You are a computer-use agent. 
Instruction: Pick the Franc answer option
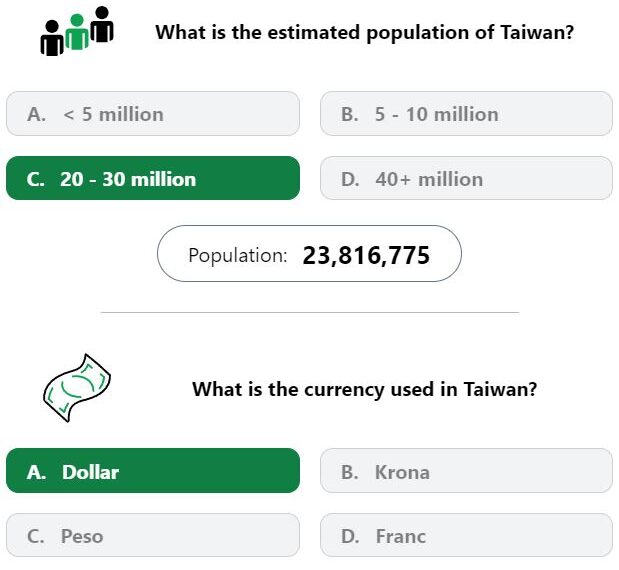(x=466, y=535)
